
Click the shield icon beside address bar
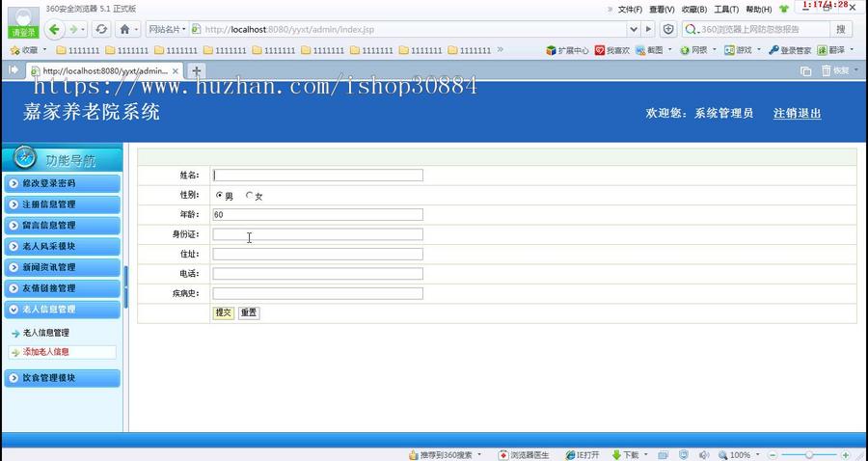click(668, 29)
